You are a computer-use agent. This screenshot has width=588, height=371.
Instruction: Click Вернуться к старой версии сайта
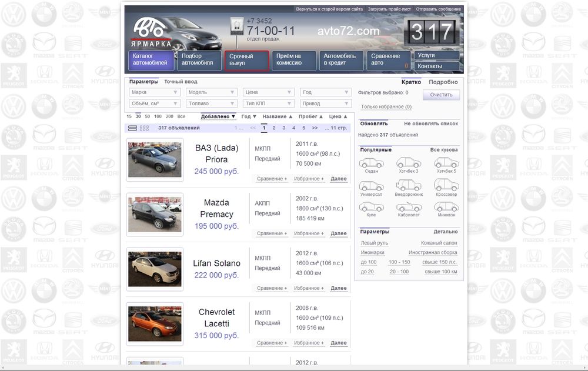pyautogui.click(x=329, y=9)
